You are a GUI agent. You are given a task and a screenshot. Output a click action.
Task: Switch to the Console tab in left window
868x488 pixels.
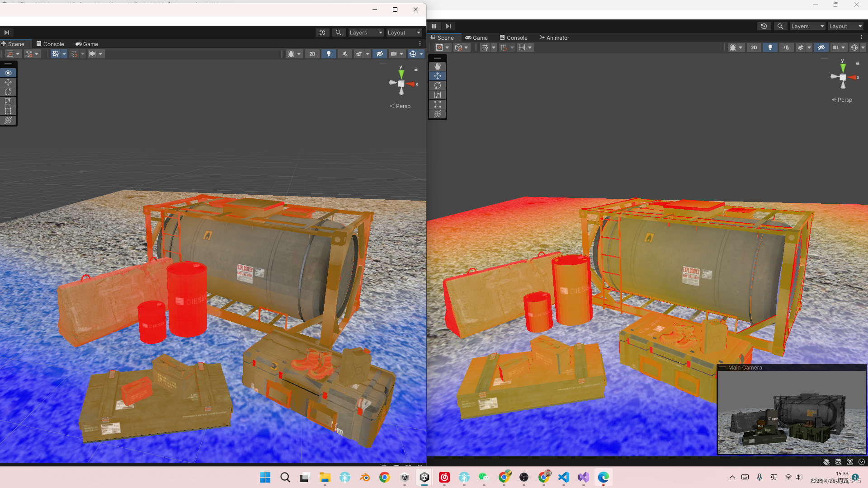(50, 44)
